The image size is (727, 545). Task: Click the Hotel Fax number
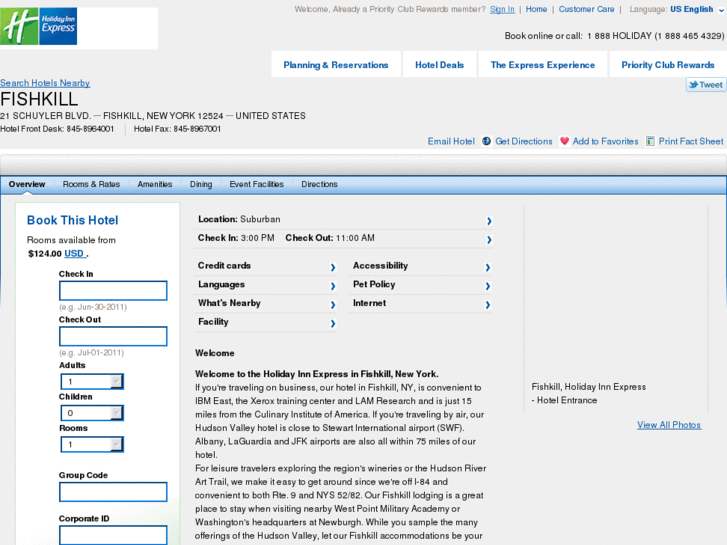pos(197,129)
